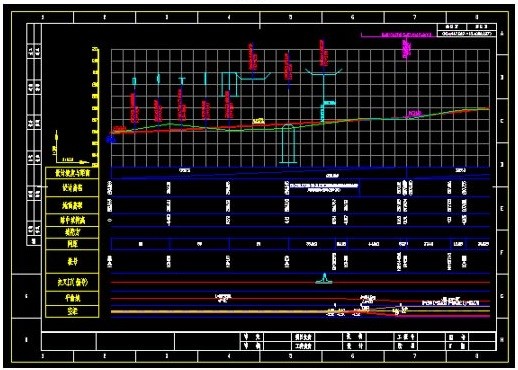This screenshot has width=518, height=370.
Task: Click the sheet number box in the drawing's upper corner
Action: 467,30
